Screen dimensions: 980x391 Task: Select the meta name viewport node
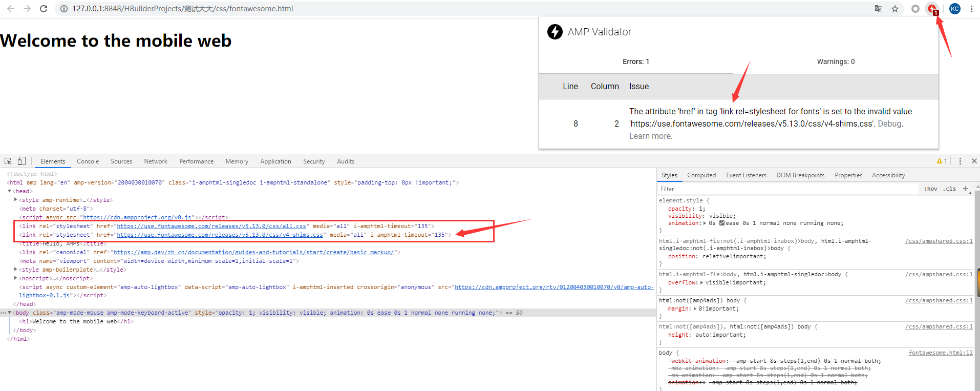coord(159,261)
